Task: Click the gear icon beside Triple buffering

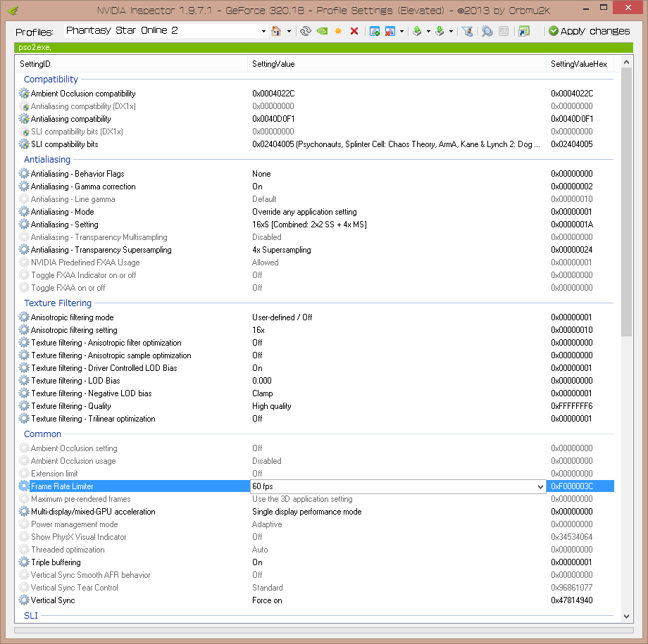Action: tap(25, 562)
